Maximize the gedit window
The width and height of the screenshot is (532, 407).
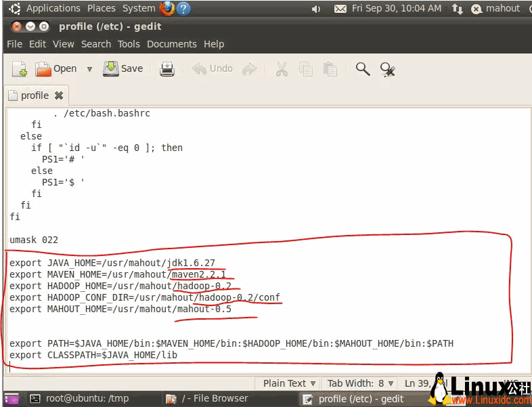coord(44,26)
